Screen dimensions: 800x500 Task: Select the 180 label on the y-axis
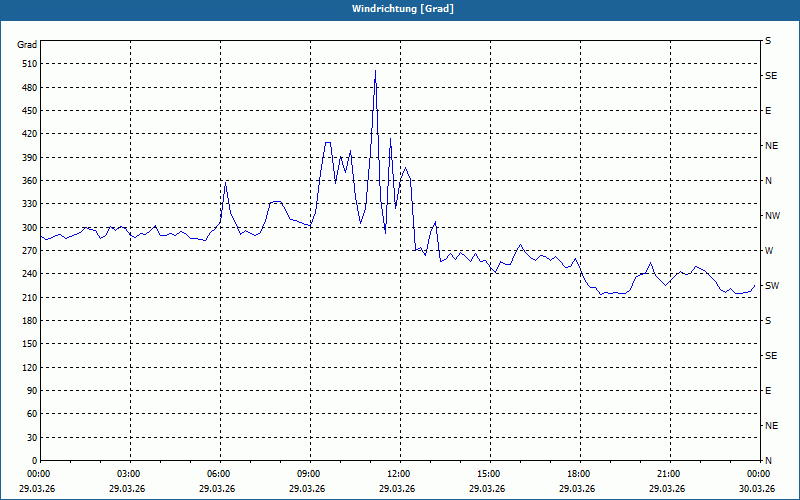click(x=27, y=321)
